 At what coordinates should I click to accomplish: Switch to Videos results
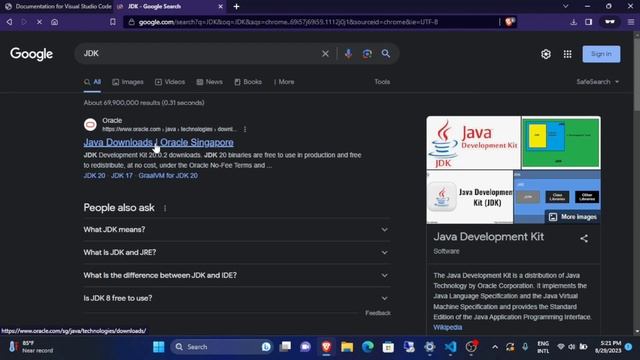[170, 82]
